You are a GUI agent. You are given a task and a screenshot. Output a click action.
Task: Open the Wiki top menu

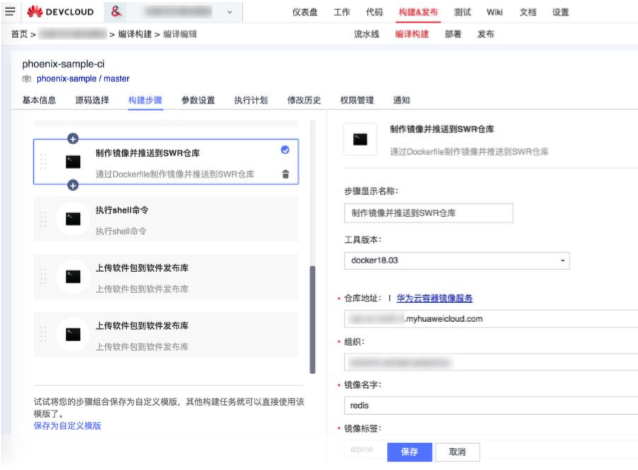(494, 12)
